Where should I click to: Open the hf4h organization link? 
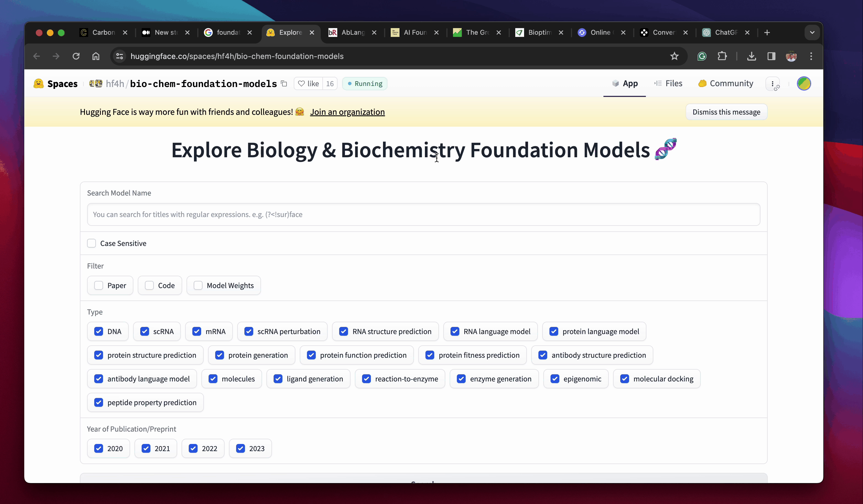pyautogui.click(x=115, y=83)
